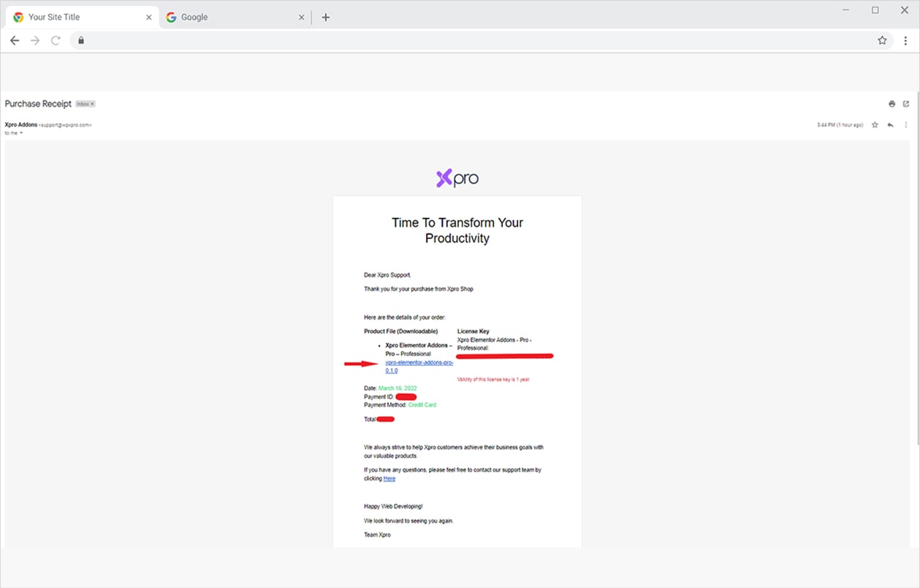This screenshot has height=588, width=920.
Task: Reload the current page
Action: tap(56, 40)
